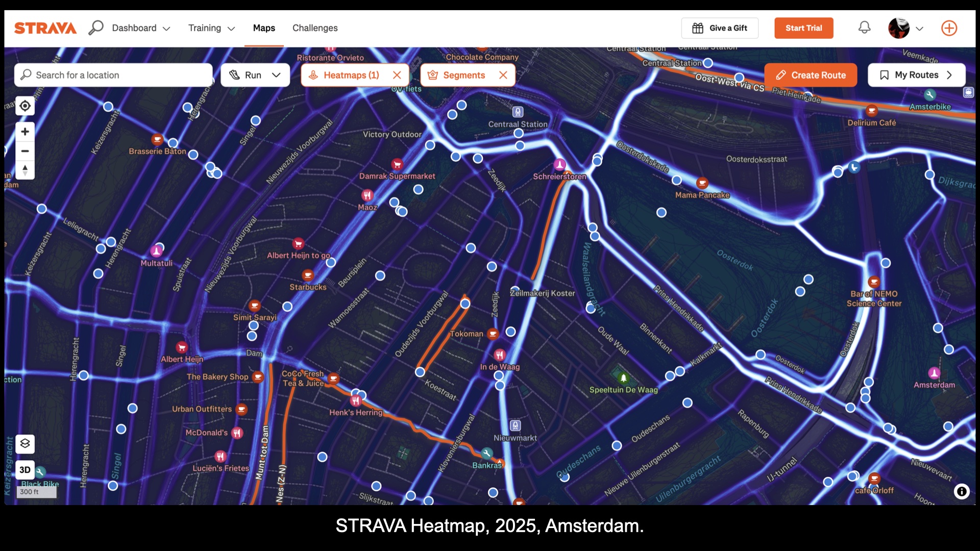Expand the profile avatar menu
Viewport: 980px width, 551px height.
point(906,28)
